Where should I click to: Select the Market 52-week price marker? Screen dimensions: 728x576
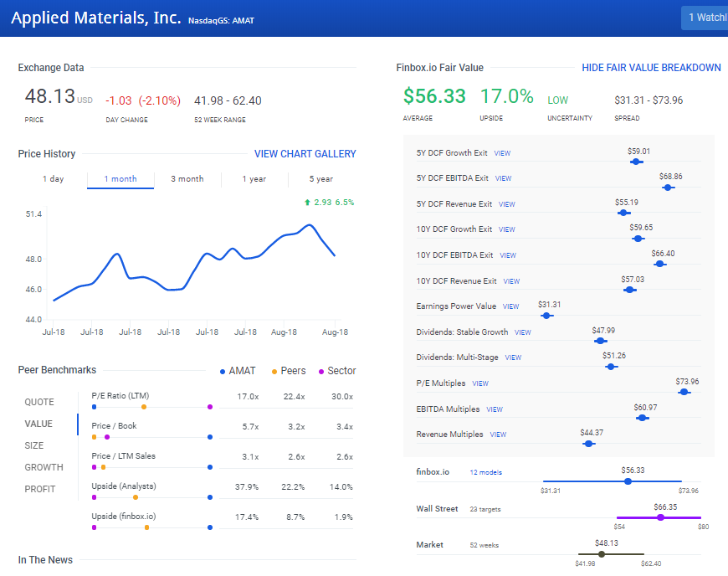pos(600,553)
